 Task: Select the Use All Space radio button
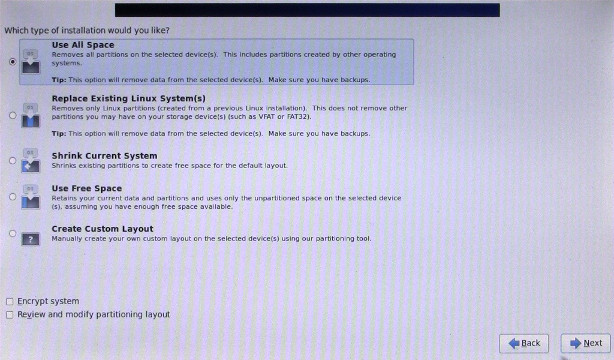[x=13, y=62]
